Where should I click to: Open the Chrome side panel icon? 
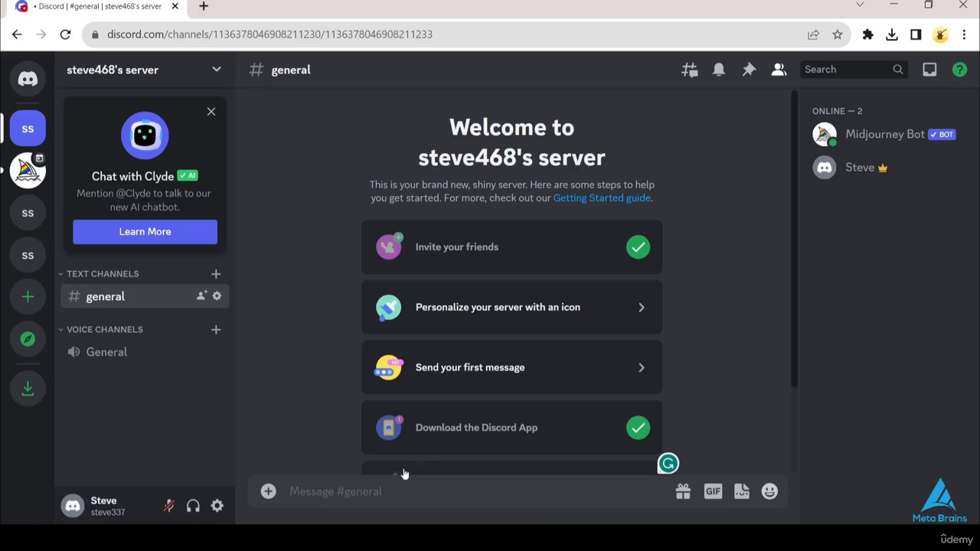tap(916, 34)
